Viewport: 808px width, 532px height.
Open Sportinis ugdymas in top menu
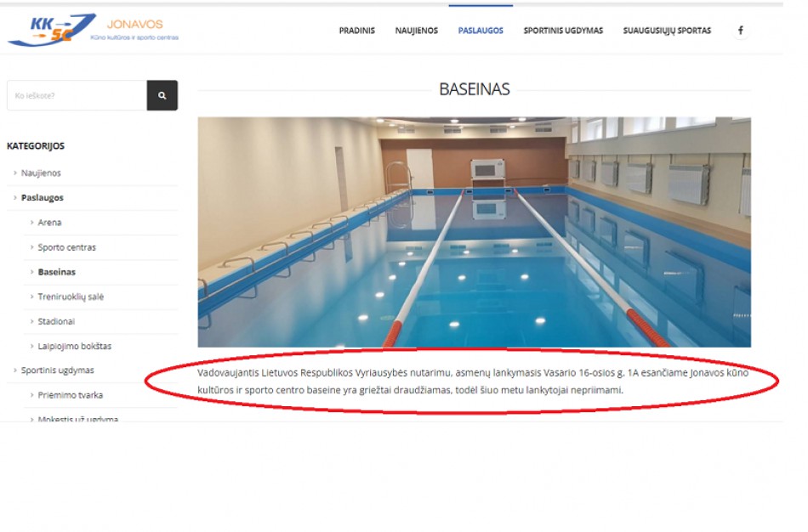[x=562, y=31]
